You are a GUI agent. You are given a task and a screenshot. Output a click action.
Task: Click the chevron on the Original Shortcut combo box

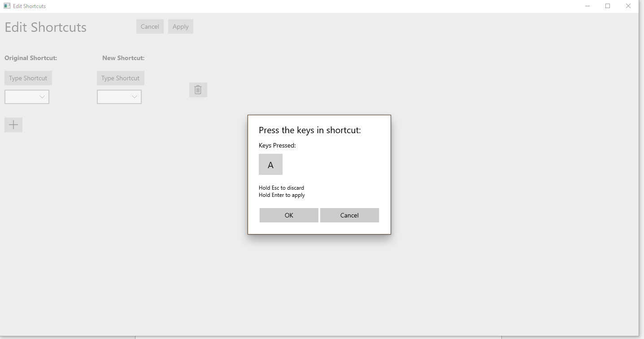click(42, 97)
